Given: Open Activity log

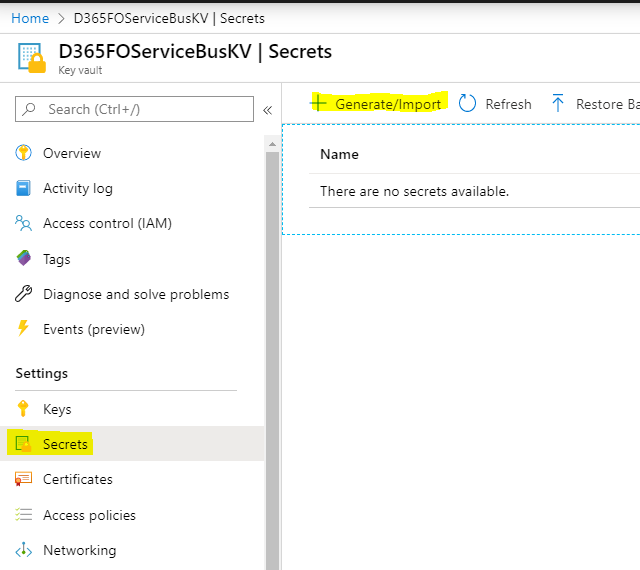Looking at the screenshot, I should pos(78,188).
